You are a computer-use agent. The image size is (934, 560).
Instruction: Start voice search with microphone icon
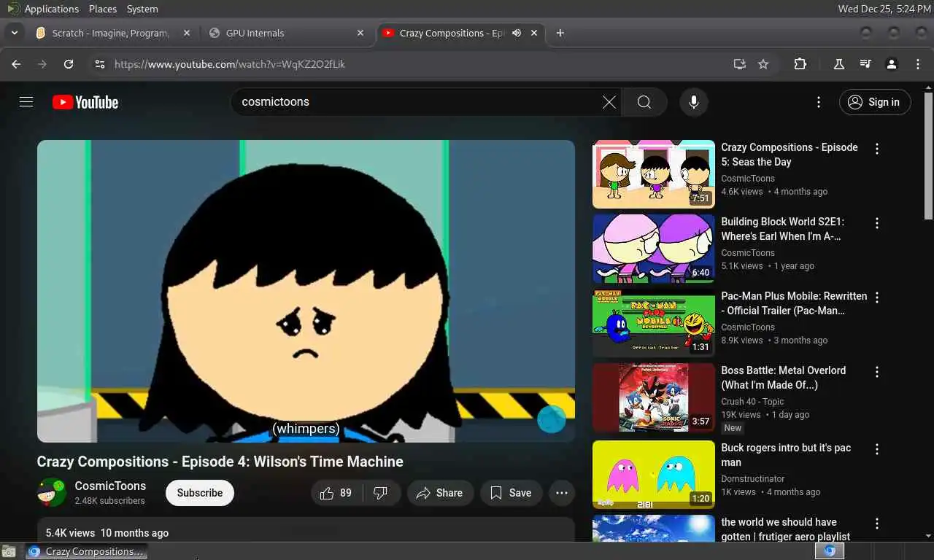[x=694, y=102]
